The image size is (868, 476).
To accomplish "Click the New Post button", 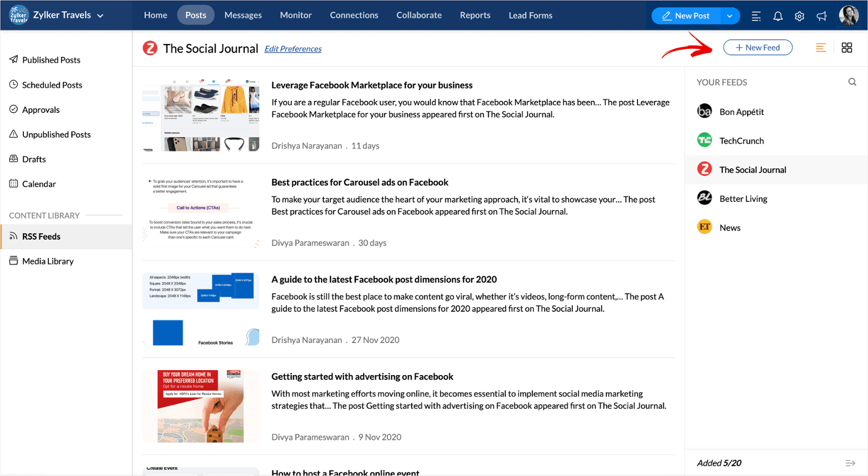I will 686,16.
